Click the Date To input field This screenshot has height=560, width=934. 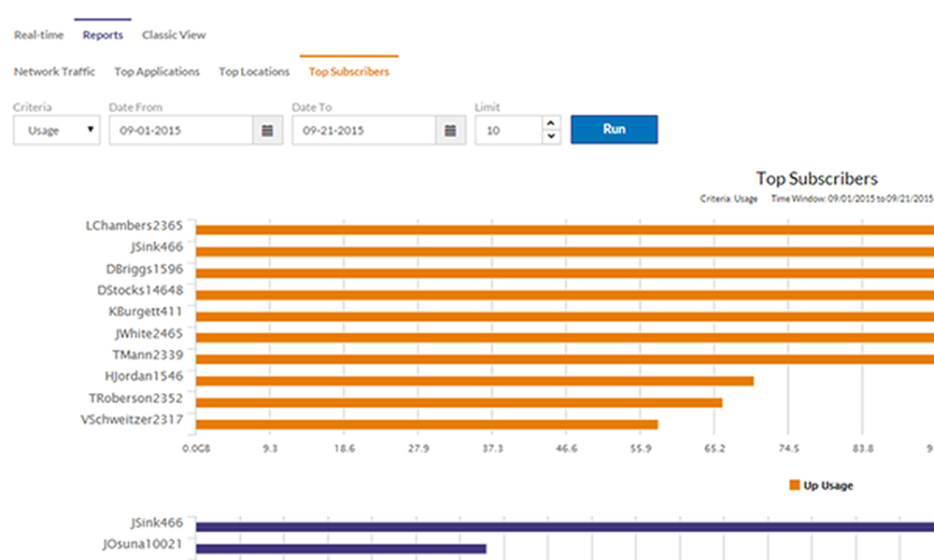point(364,130)
